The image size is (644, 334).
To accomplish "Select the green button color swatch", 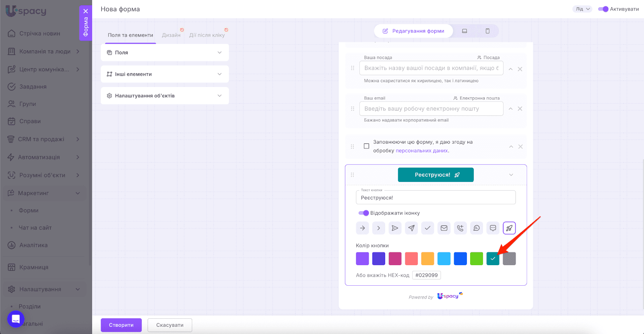I will tap(477, 259).
